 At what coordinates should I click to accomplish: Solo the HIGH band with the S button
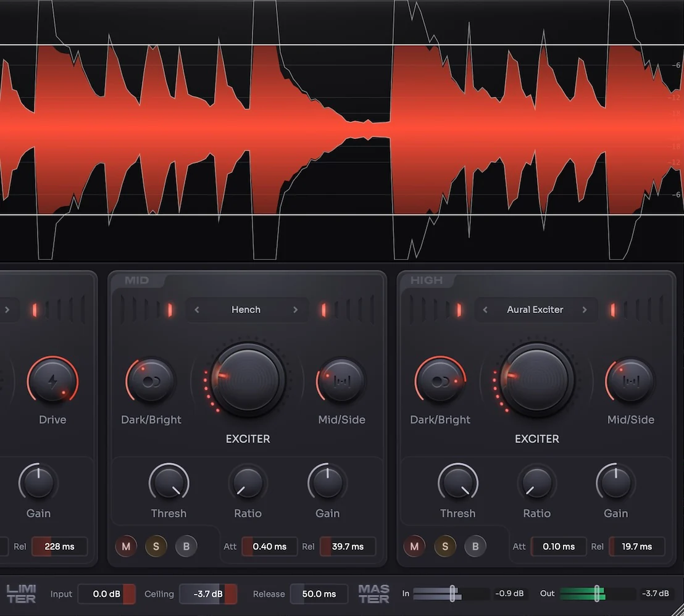pos(445,546)
